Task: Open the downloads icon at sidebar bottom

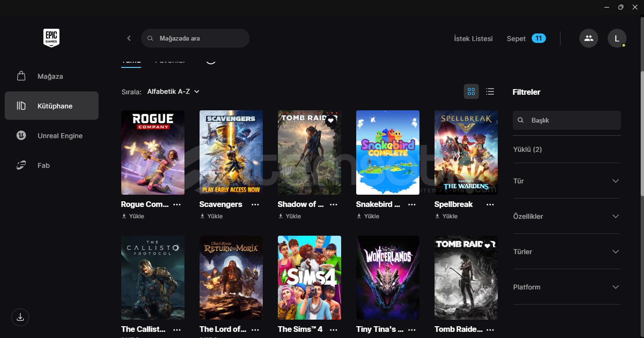Action: click(x=20, y=317)
